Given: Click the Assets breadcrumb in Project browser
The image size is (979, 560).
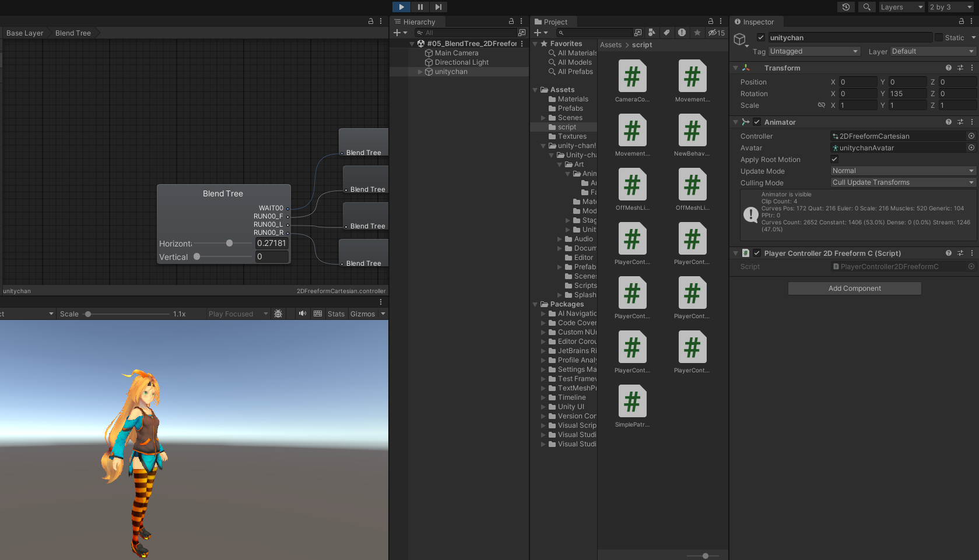Looking at the screenshot, I should click(x=610, y=45).
